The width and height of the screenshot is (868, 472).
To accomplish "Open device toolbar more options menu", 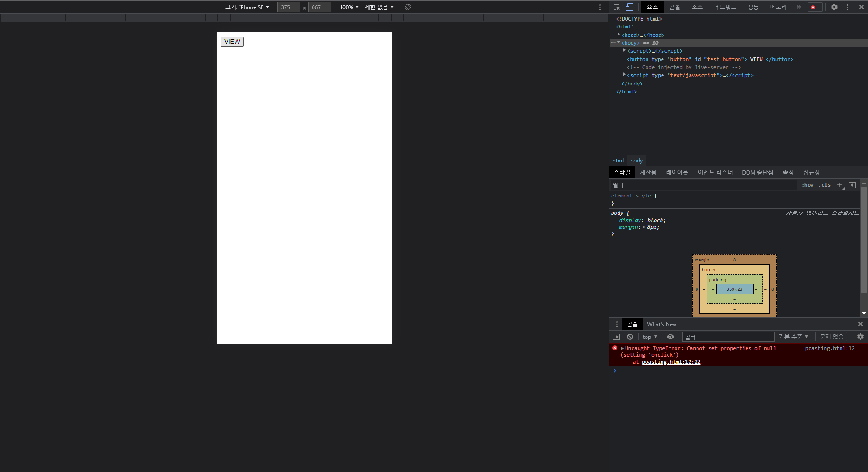I will pyautogui.click(x=600, y=7).
